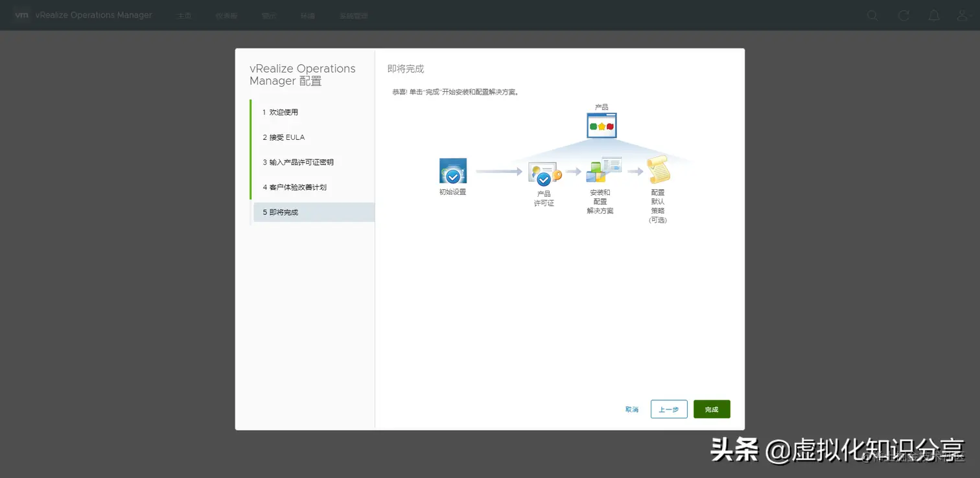Image resolution: width=980 pixels, height=478 pixels.
Task: Switch to the 仪表板 section
Action: [226, 15]
